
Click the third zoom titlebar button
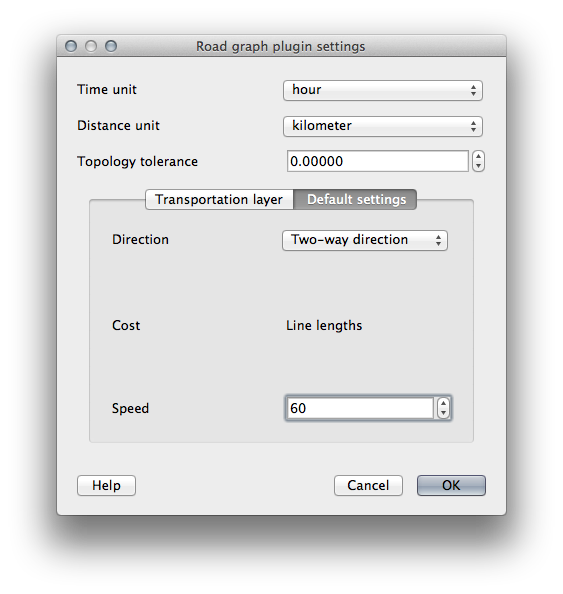111,46
